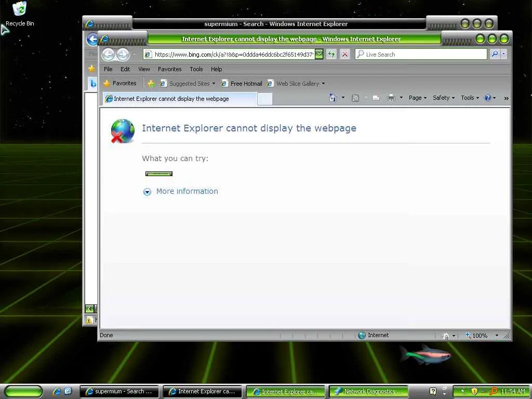
Task: Click the Internet security zone indicator
Action: [x=374, y=335]
